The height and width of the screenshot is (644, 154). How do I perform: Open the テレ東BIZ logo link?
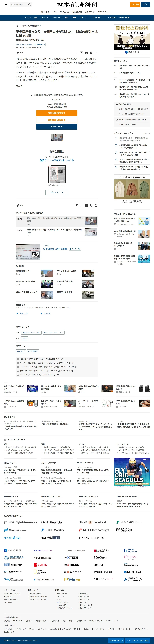tap(41, 565)
